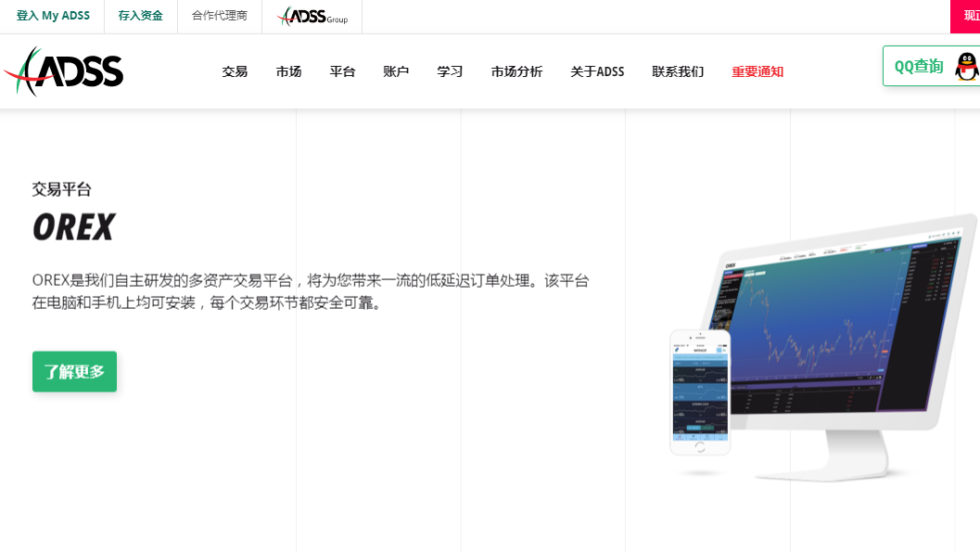Go to the 学习 section

tap(450, 71)
